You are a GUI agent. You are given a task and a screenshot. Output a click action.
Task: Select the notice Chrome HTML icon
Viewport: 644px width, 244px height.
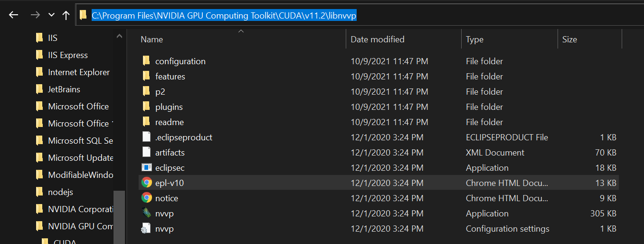pos(146,198)
